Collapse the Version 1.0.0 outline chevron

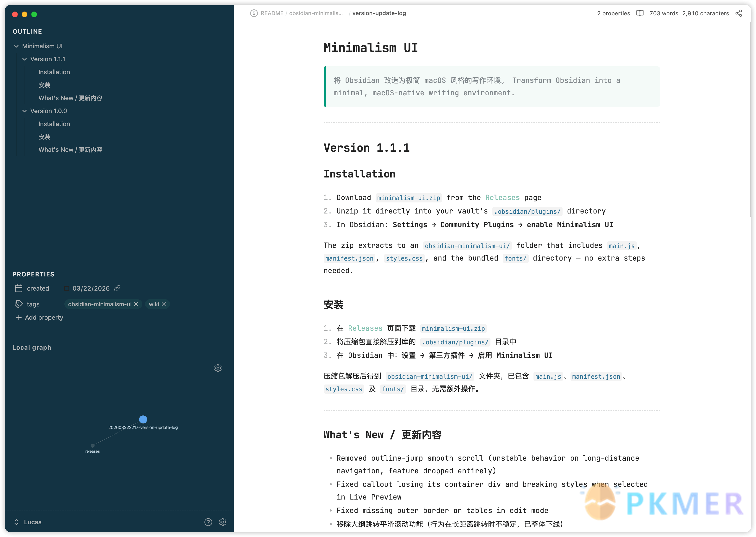(x=25, y=111)
